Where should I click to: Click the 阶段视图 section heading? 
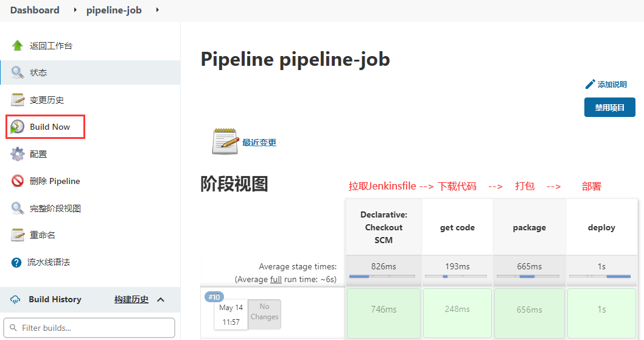click(x=234, y=184)
